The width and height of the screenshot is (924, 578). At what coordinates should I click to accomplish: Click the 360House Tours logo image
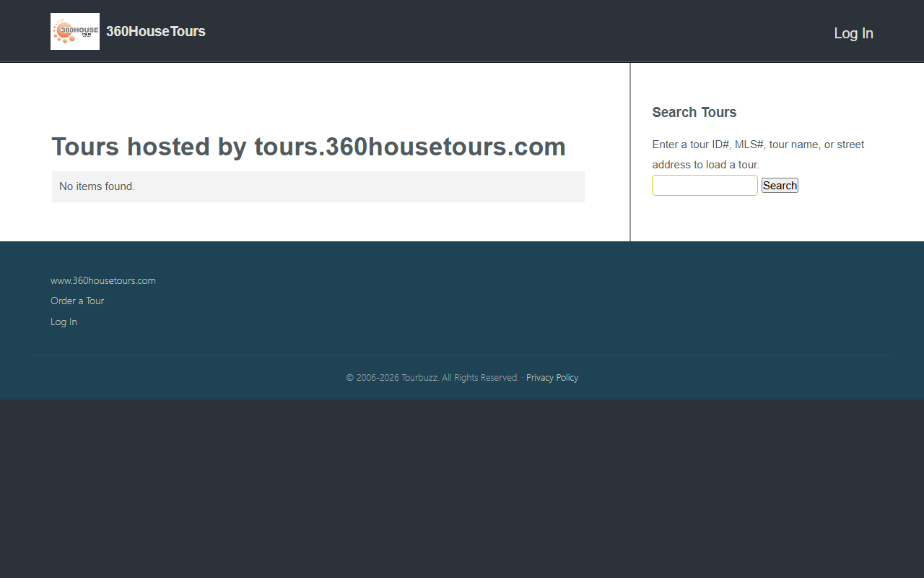point(75,31)
